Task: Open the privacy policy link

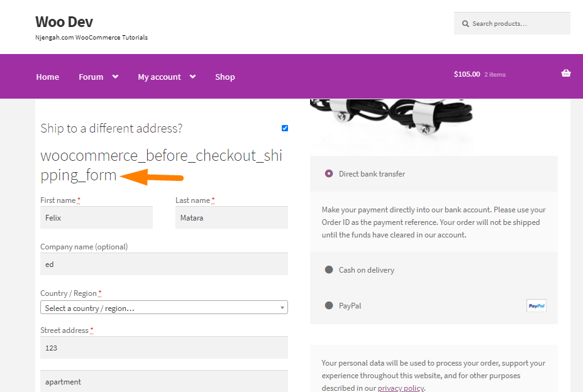Action: pyautogui.click(x=401, y=388)
